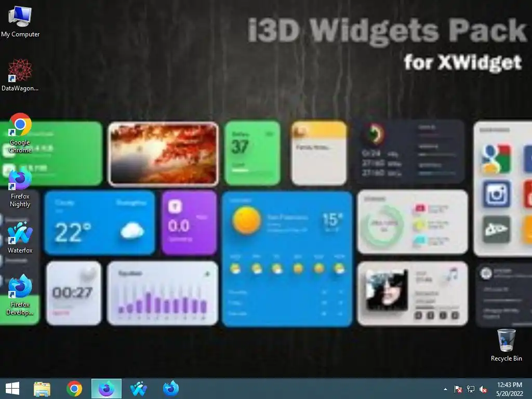This screenshot has height=399, width=532.
Task: Launch Waterfox from the taskbar
Action: click(139, 389)
